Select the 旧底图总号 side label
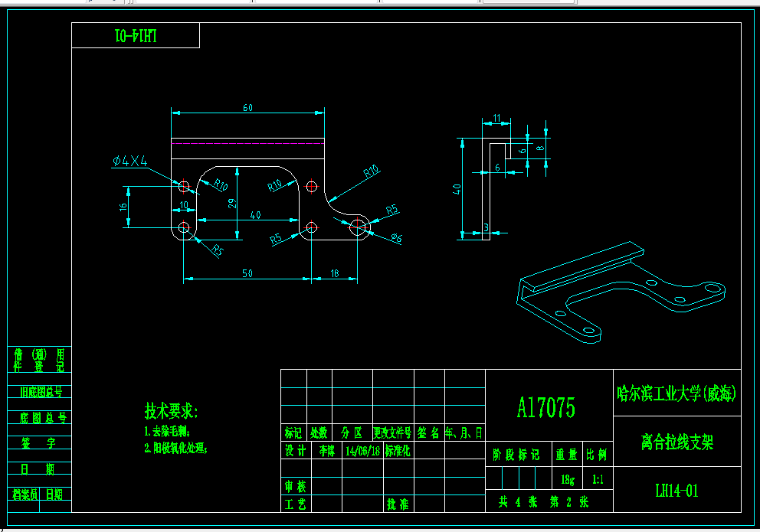 coord(41,391)
